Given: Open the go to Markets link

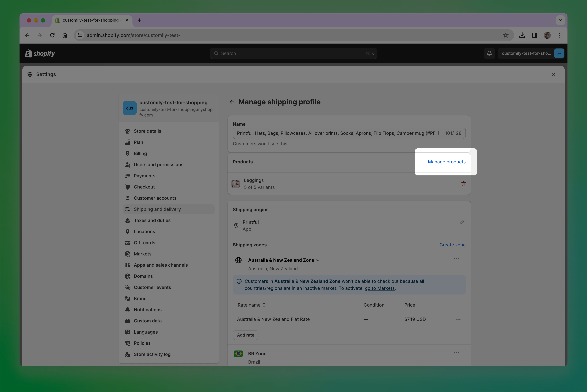Looking at the screenshot, I should tap(379, 288).
